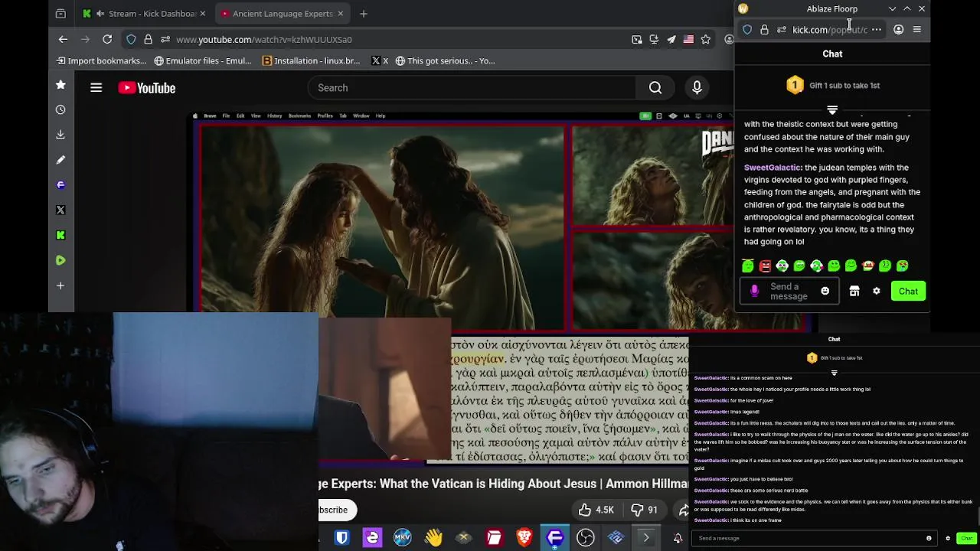Click the green play sidebar panel icon
The height and width of the screenshot is (551, 980).
tap(60, 260)
